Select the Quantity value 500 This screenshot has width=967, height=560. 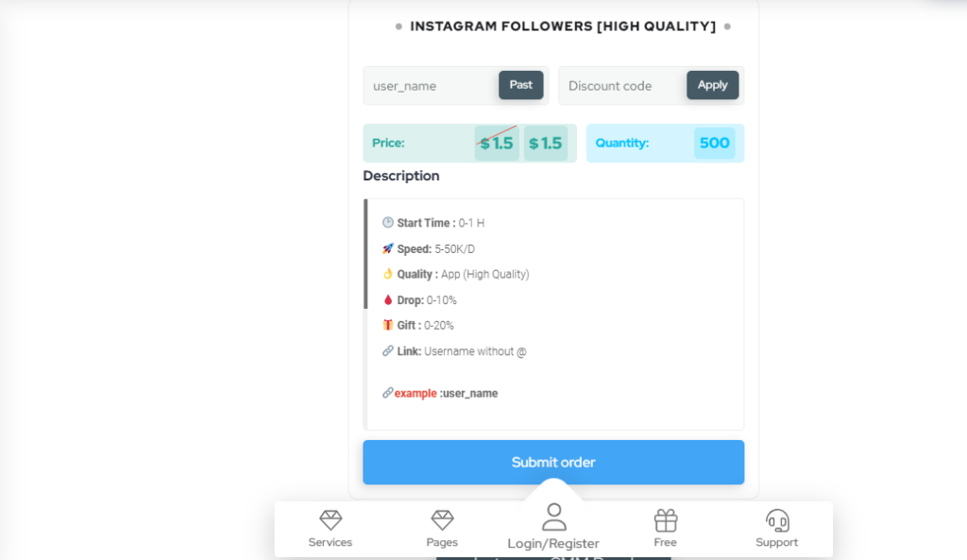pos(713,143)
